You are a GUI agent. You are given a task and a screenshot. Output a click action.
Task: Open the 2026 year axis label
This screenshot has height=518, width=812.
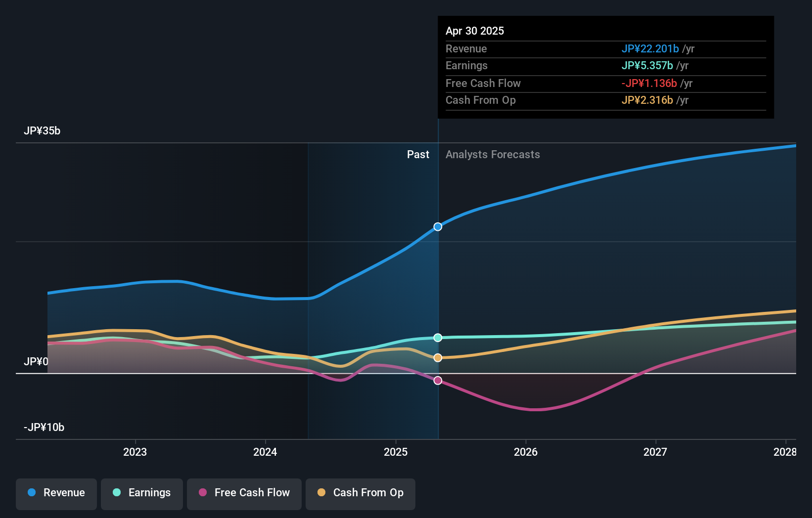pos(526,451)
